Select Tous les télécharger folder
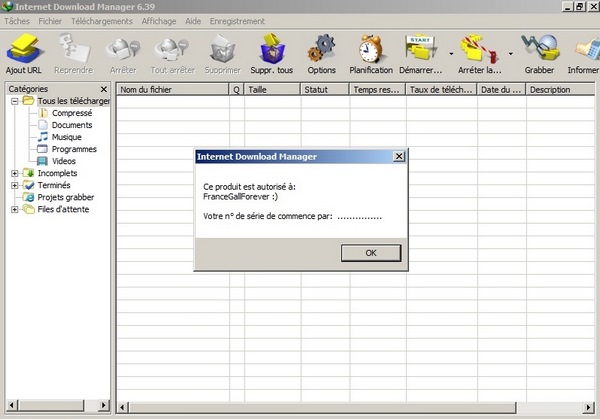 coord(73,101)
